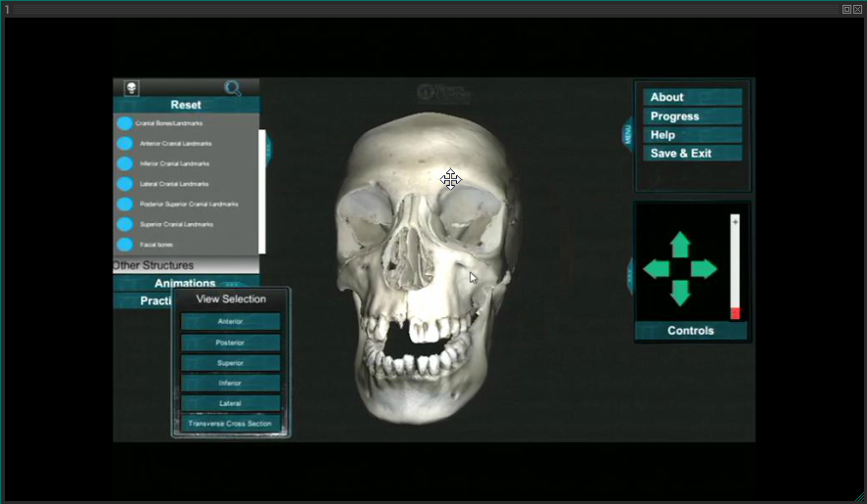Open the Practice section
Screen dimensions: 867x504
tap(143, 300)
